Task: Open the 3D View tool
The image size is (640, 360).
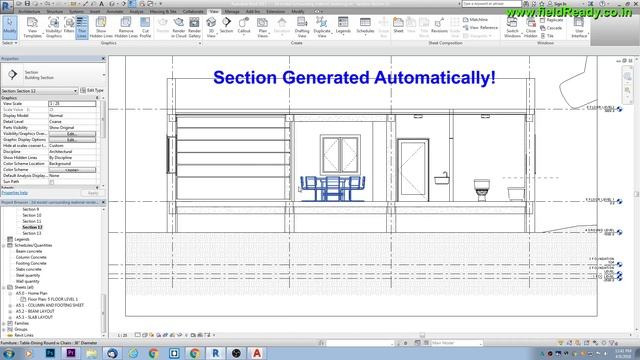Action: [x=211, y=27]
